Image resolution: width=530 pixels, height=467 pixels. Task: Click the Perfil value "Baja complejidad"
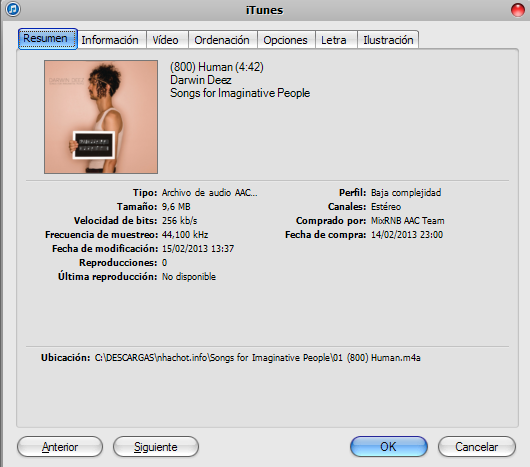pyautogui.click(x=406, y=193)
